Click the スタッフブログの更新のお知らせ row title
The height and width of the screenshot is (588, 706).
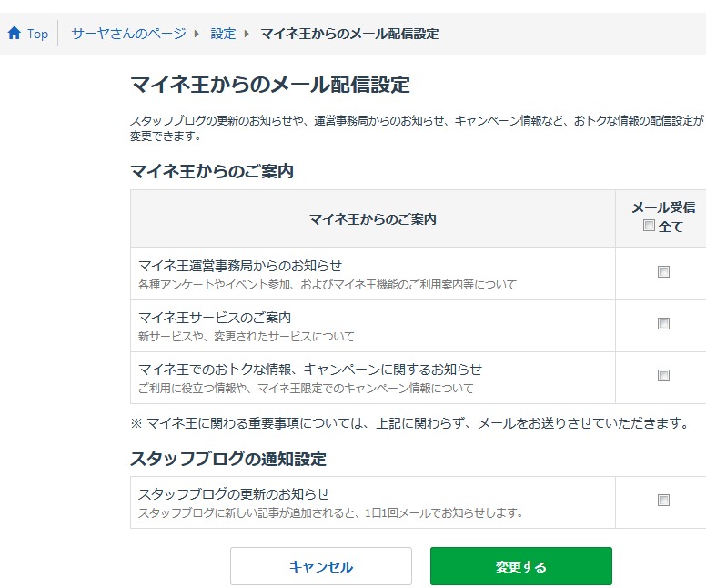pyautogui.click(x=234, y=494)
